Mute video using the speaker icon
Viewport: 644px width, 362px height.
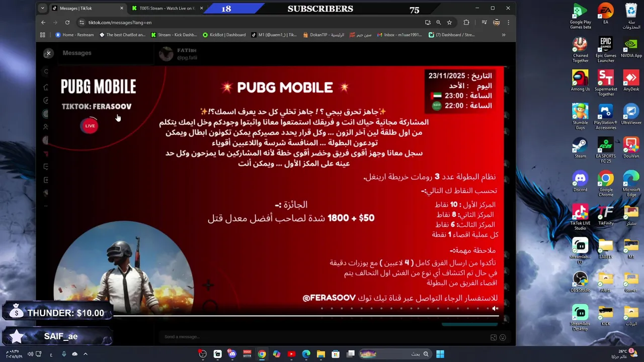click(495, 309)
